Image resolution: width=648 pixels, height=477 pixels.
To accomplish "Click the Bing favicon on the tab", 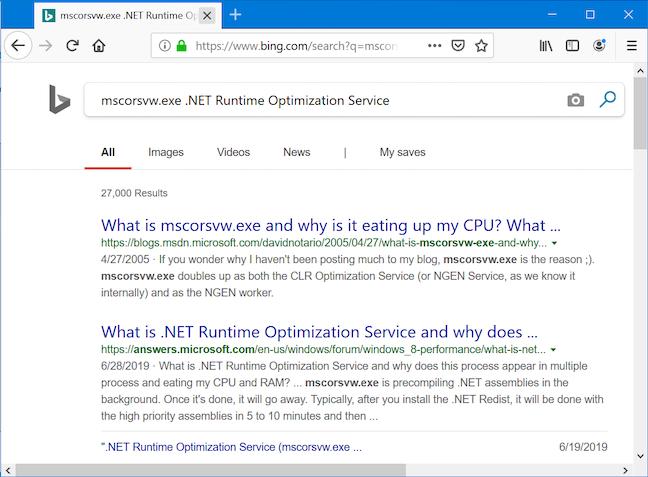I will pos(49,16).
